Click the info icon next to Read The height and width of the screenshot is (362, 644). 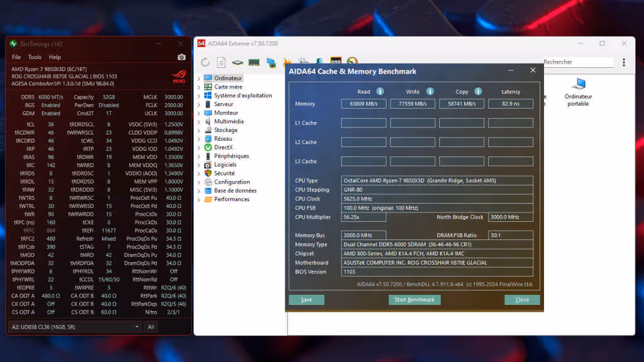click(x=380, y=92)
